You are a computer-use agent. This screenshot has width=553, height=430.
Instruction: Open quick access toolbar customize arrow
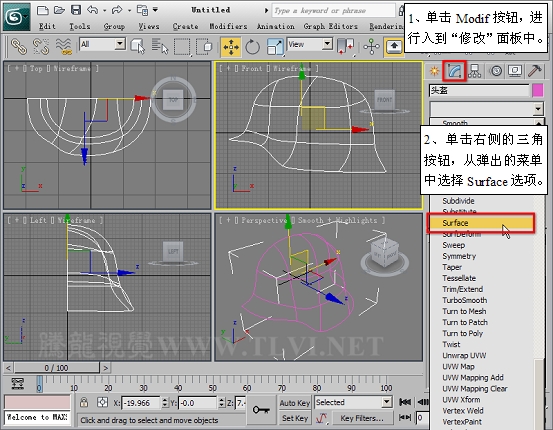[x=156, y=10]
